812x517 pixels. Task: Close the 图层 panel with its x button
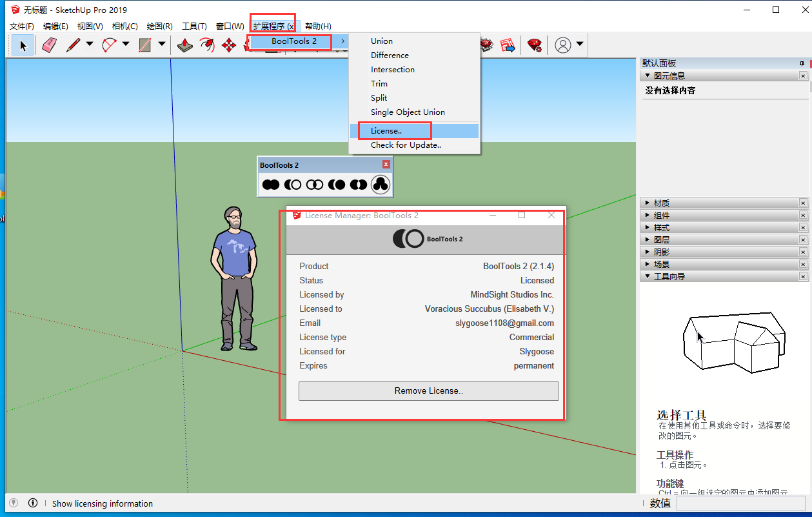tap(803, 239)
